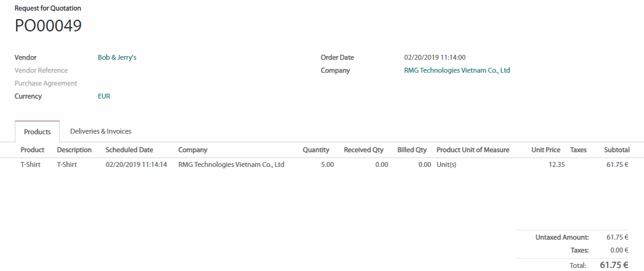Sort by the Billed Qty column header
Viewport: 644px width, 271px height.
pos(412,150)
